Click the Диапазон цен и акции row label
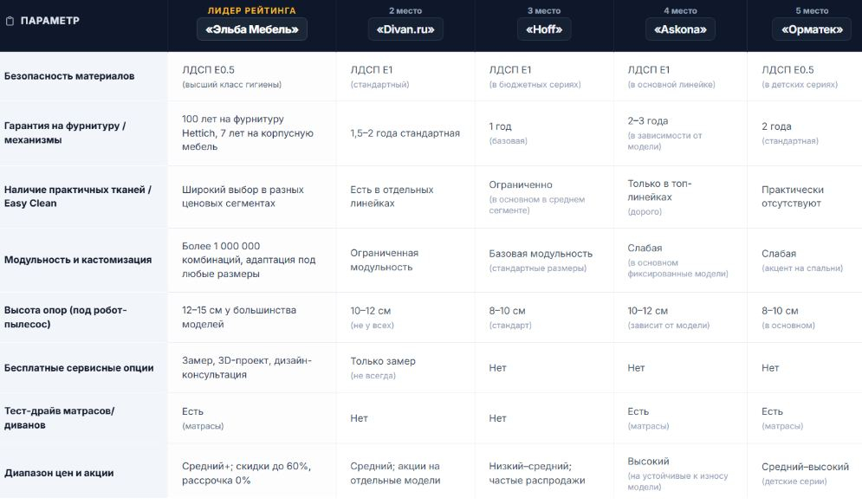 (59, 473)
